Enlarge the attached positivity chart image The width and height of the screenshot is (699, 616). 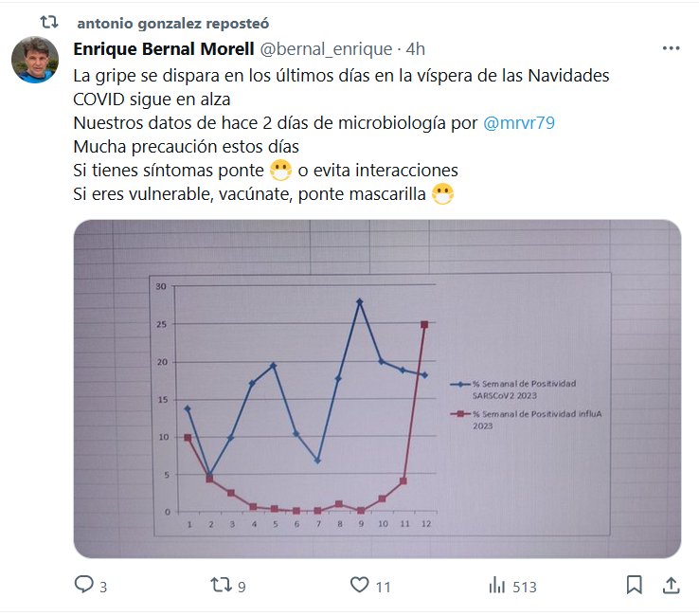click(377, 389)
